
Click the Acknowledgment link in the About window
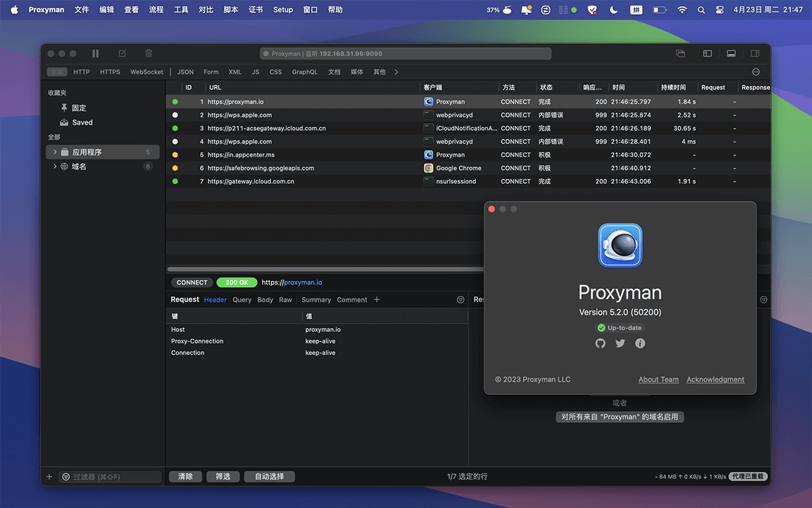[715, 379]
